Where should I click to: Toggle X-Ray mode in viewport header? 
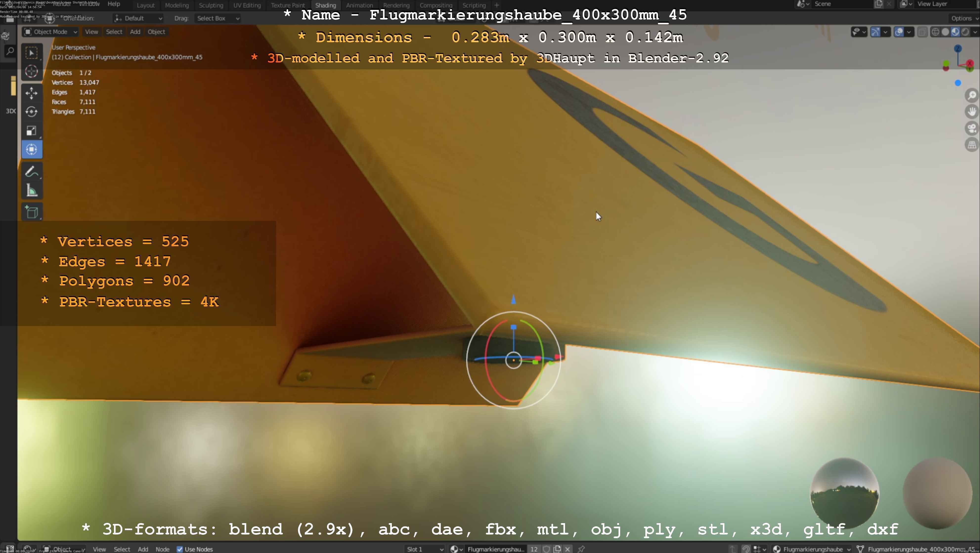pyautogui.click(x=922, y=32)
